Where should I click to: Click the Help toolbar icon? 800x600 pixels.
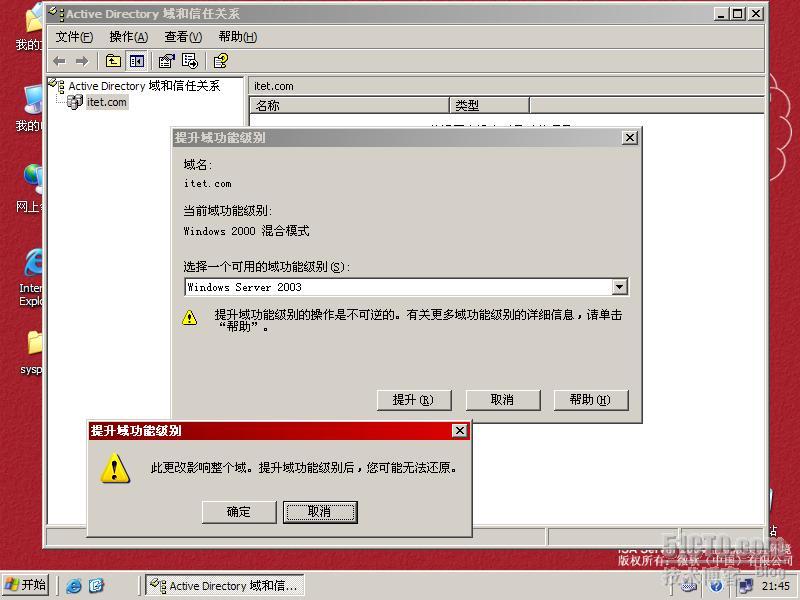(220, 61)
